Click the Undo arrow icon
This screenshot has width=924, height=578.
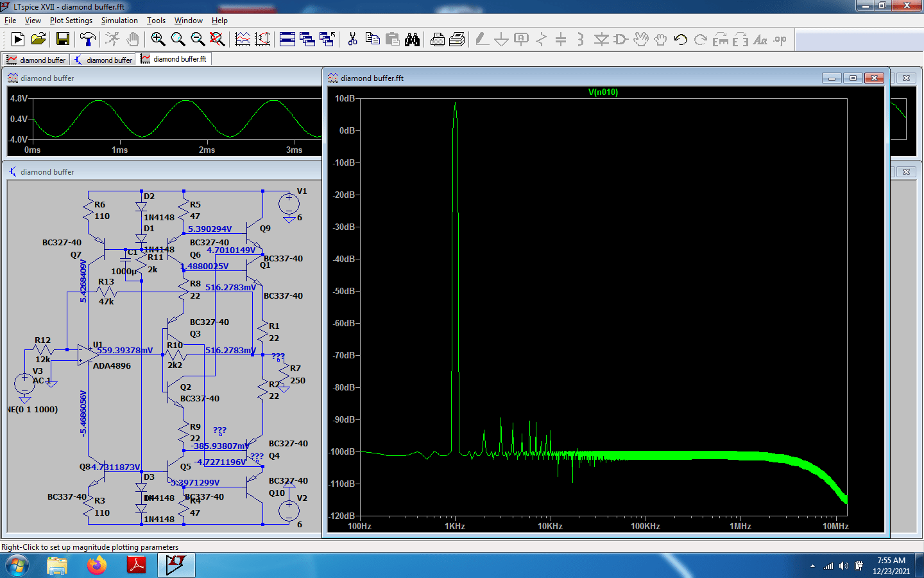click(x=681, y=39)
